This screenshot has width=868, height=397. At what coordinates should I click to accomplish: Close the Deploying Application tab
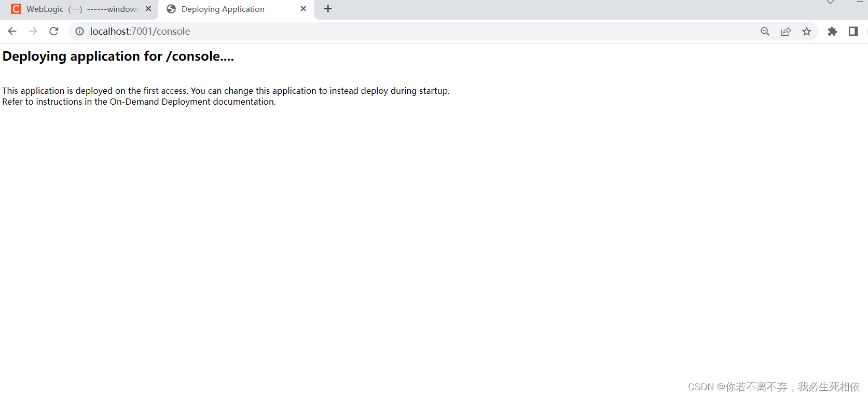(304, 9)
